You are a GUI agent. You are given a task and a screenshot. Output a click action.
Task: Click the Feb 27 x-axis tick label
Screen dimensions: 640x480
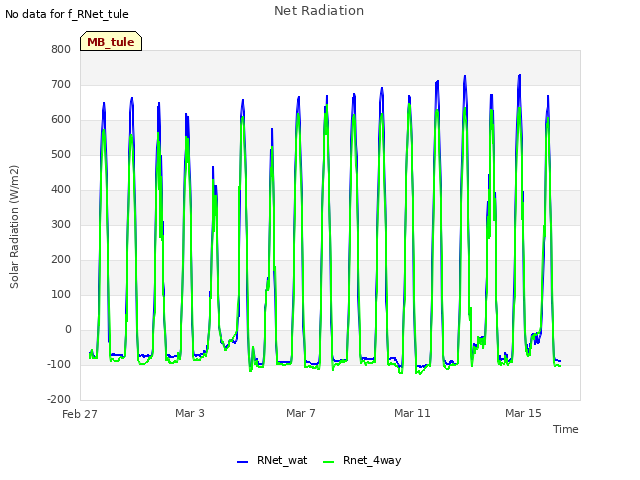[80, 414]
